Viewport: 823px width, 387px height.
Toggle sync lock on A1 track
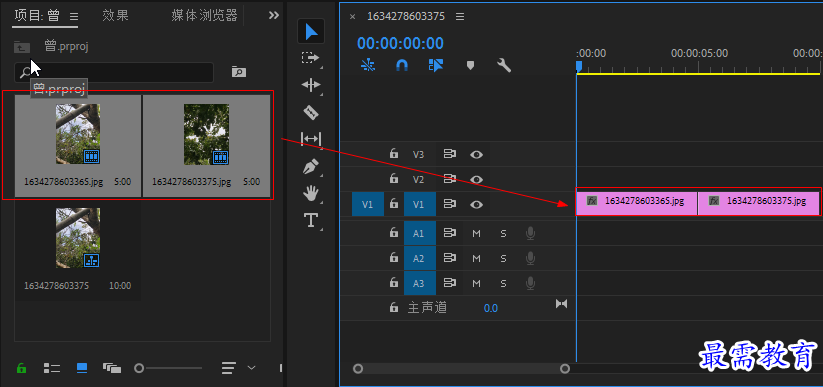pos(449,233)
